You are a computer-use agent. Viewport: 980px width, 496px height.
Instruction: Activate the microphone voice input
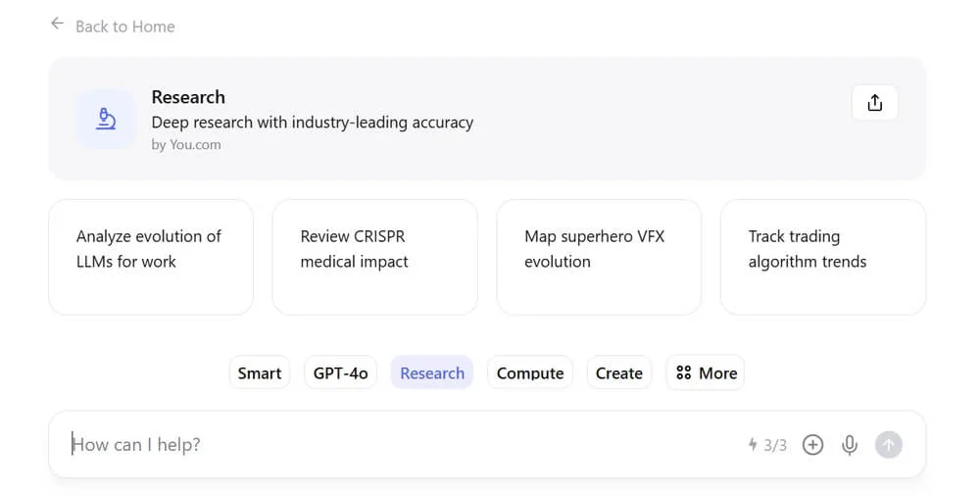point(850,445)
